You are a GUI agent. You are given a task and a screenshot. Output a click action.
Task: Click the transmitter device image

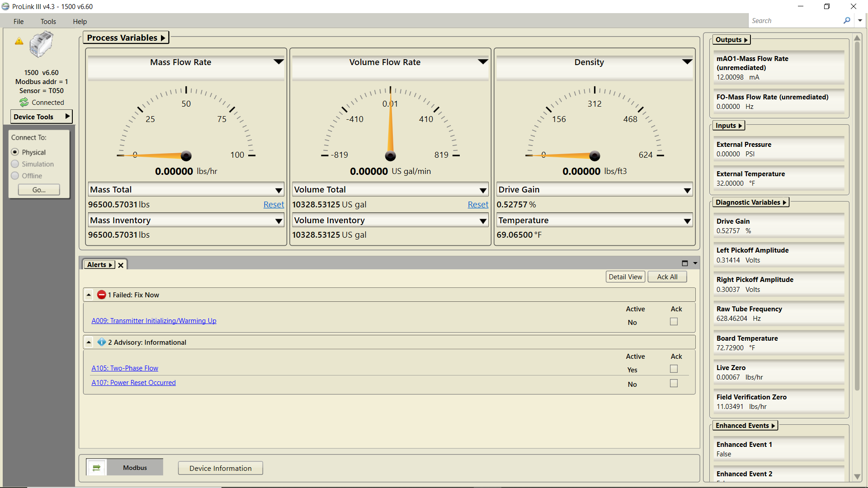pyautogui.click(x=42, y=44)
